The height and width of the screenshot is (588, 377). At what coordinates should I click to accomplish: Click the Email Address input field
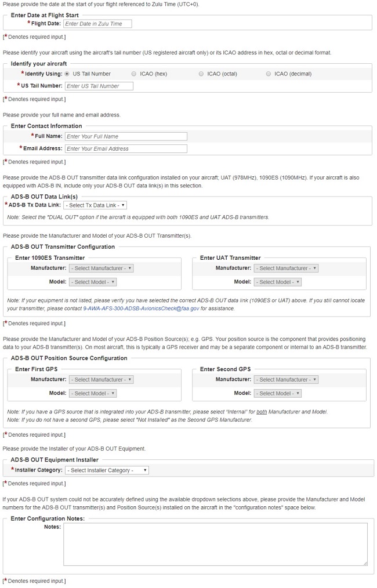click(126, 149)
